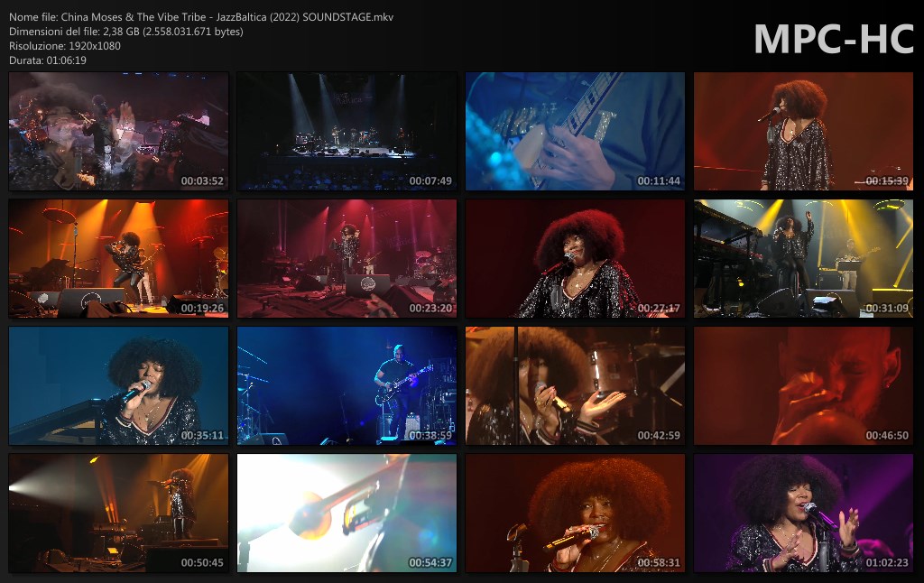Image resolution: width=924 pixels, height=583 pixels.
Task: Click the Risoluzione 1920x1080 text line
Action: 65,46
